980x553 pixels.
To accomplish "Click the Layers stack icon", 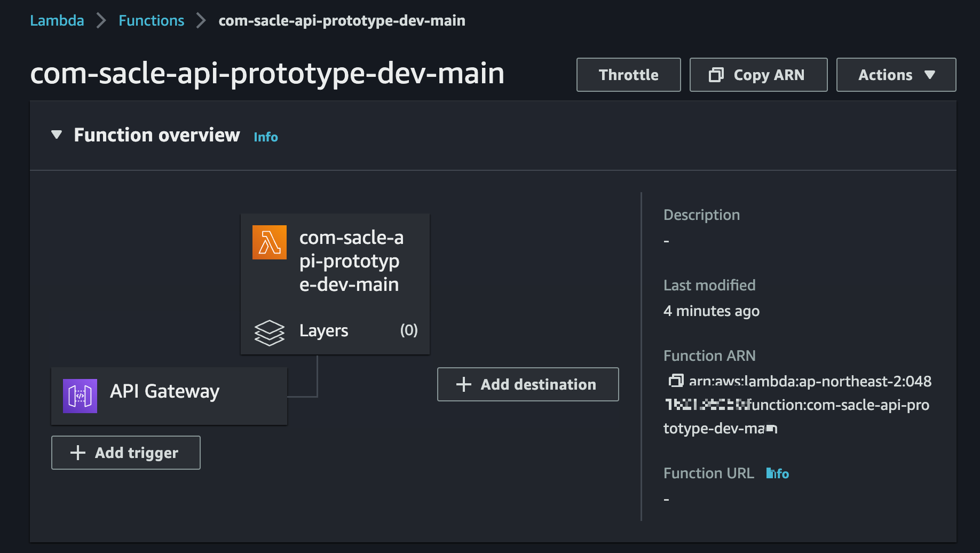I will point(270,332).
